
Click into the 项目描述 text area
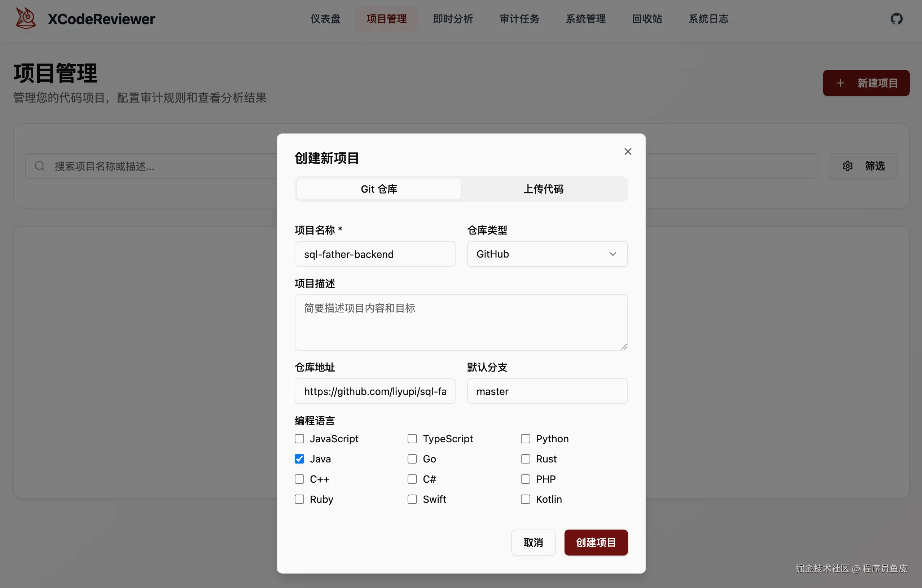point(461,322)
